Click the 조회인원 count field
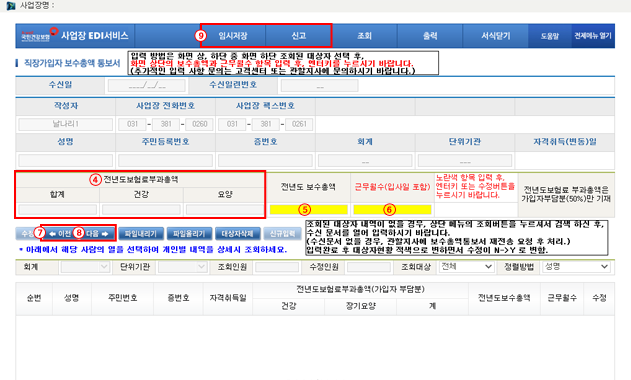Screen dimensions: 631x380 tap(277, 266)
